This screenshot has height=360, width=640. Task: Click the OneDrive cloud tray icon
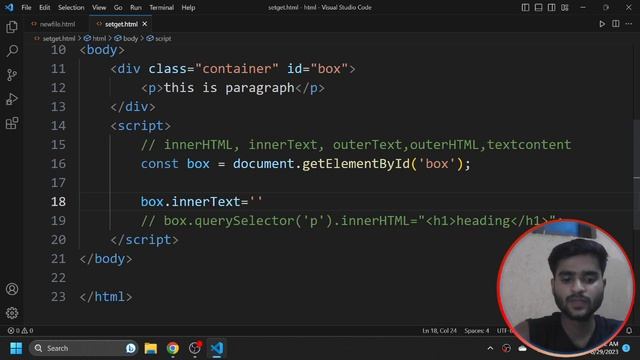(x=522, y=348)
